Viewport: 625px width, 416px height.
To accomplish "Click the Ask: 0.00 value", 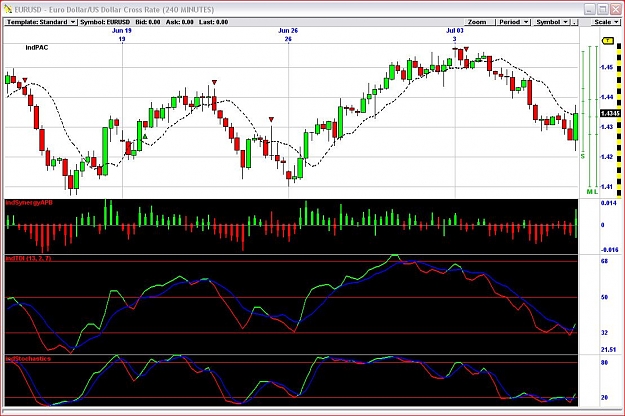I will coord(179,22).
